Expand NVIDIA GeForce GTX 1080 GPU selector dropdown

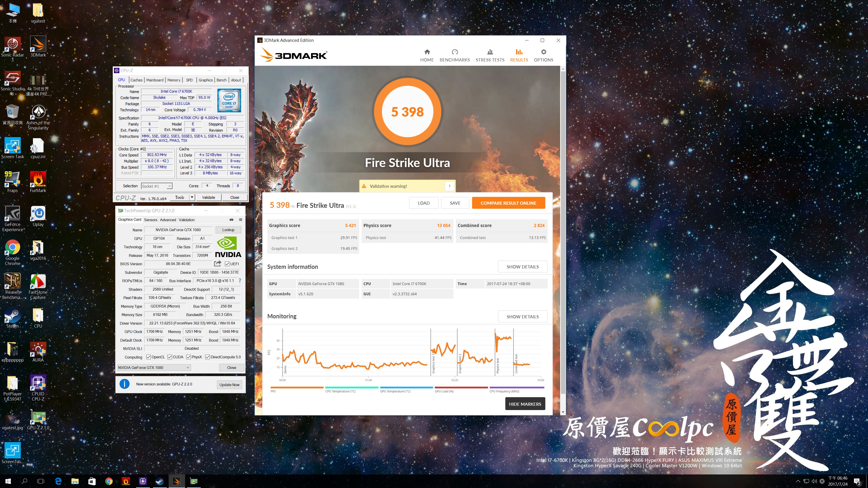tap(154, 367)
